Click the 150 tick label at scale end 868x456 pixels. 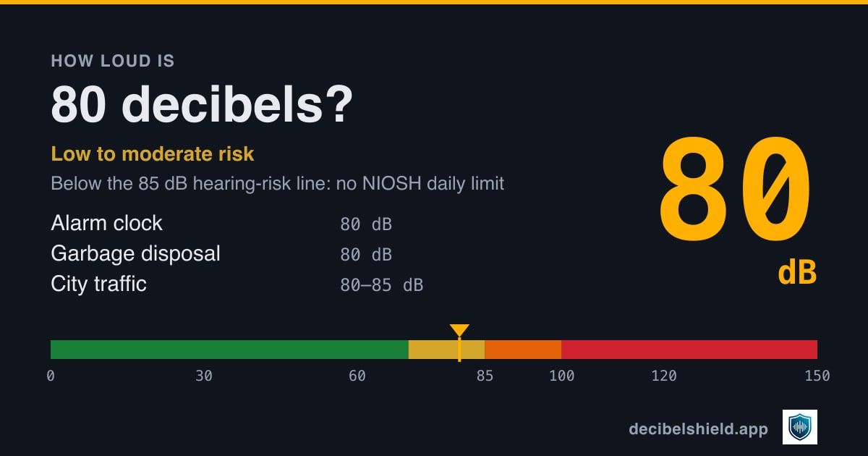coord(817,376)
